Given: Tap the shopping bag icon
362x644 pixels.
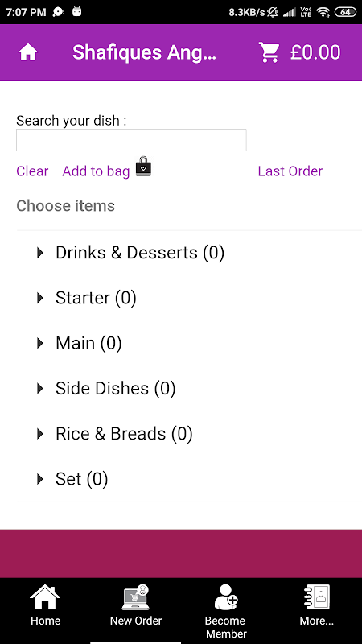Looking at the screenshot, I should coord(143,167).
